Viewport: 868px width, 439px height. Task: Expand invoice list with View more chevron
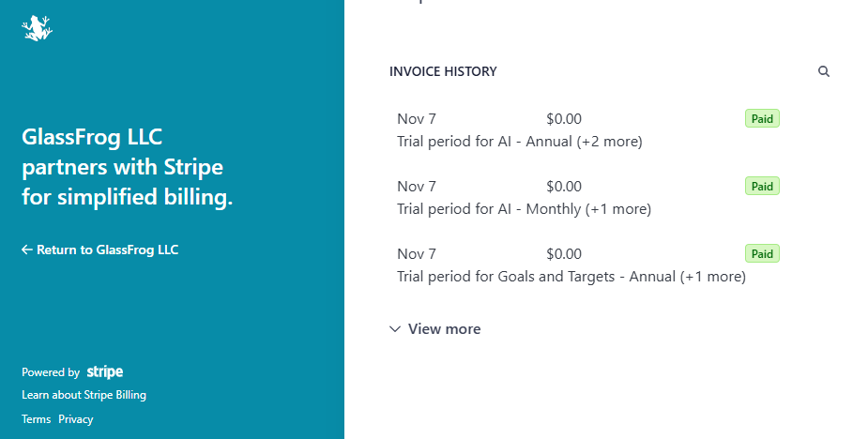(x=395, y=329)
